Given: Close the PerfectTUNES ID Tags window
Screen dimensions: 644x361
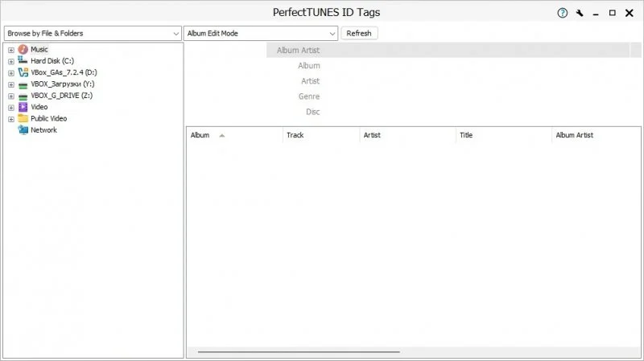Looking at the screenshot, I should click(630, 13).
